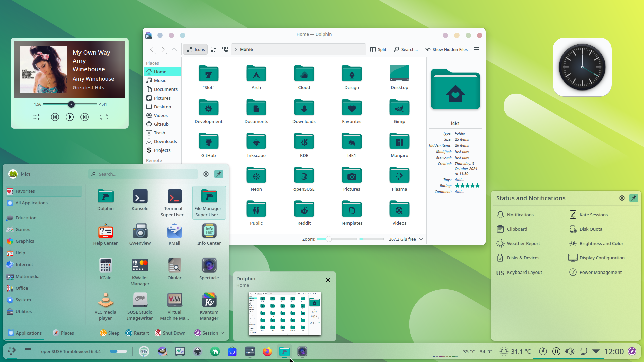Toggle Split view in Dolphin
Image resolution: width=644 pixels, height=362 pixels.
(378, 49)
